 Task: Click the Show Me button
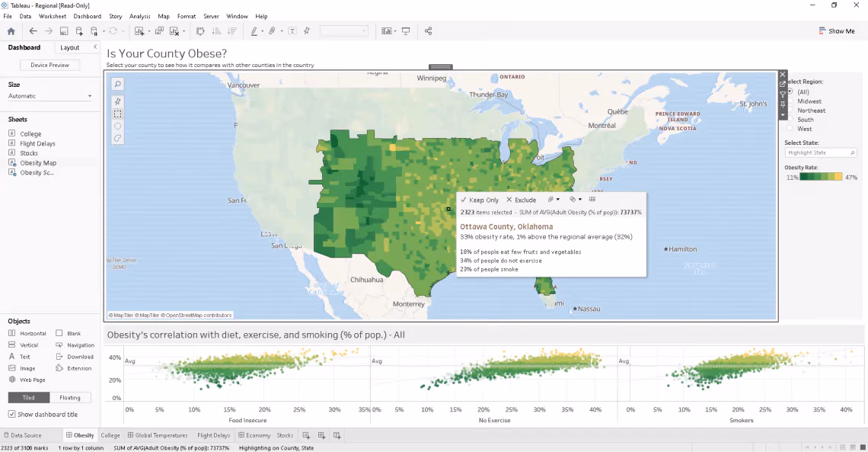[x=837, y=31]
